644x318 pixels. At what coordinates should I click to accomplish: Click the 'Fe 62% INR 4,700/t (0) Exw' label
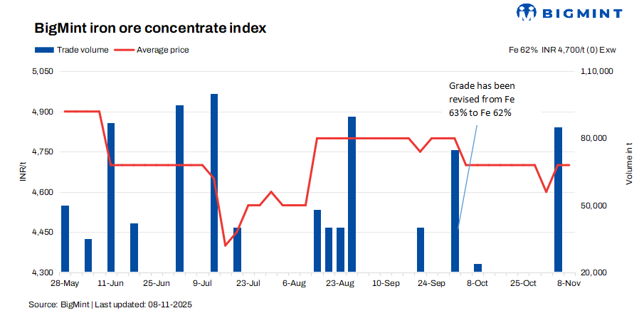coord(562,50)
